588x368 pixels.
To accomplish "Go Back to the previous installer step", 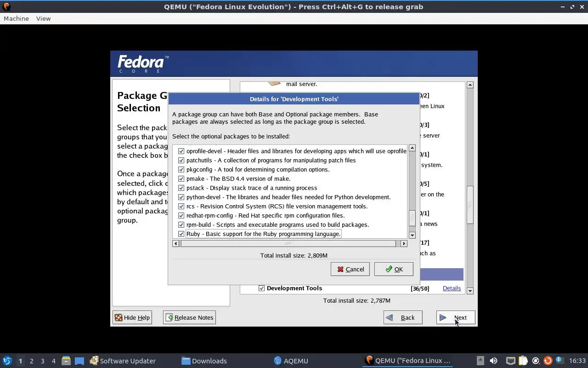I will [403, 317].
